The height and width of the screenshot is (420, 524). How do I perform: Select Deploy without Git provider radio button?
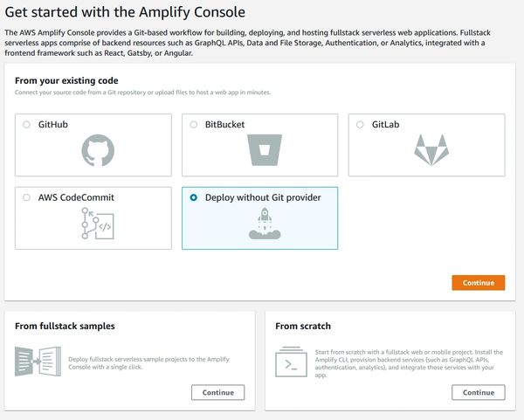pos(193,197)
